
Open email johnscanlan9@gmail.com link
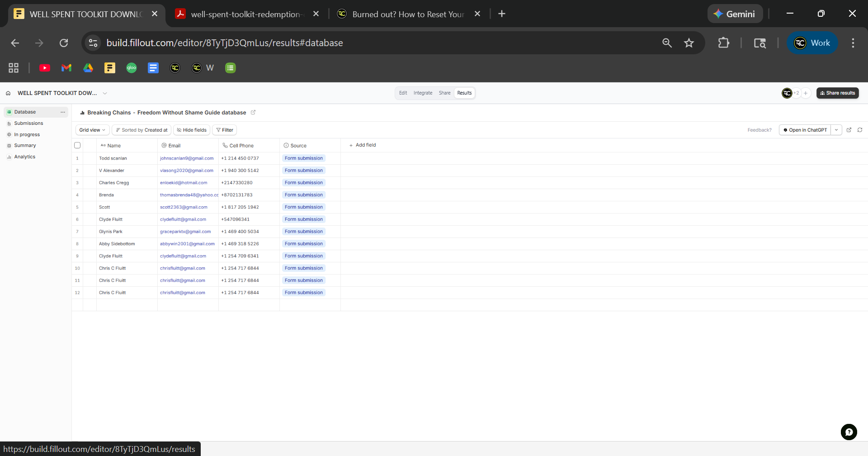[186, 158]
